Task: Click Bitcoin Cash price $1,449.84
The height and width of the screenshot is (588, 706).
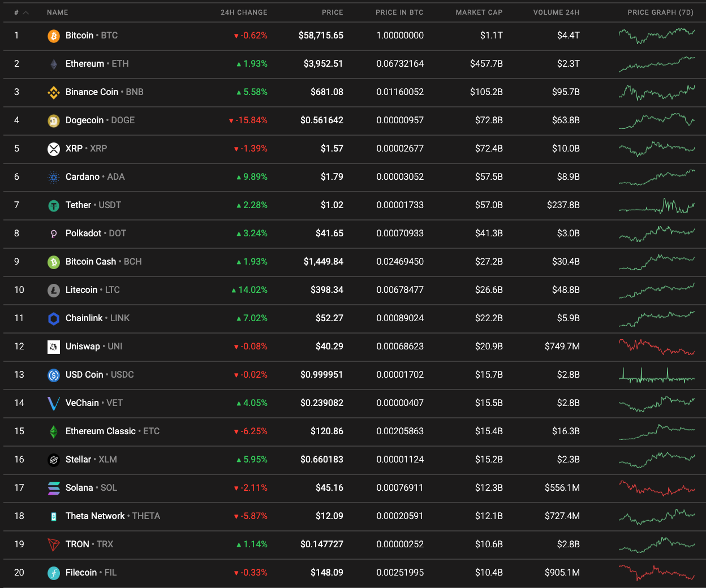Action: [323, 262]
